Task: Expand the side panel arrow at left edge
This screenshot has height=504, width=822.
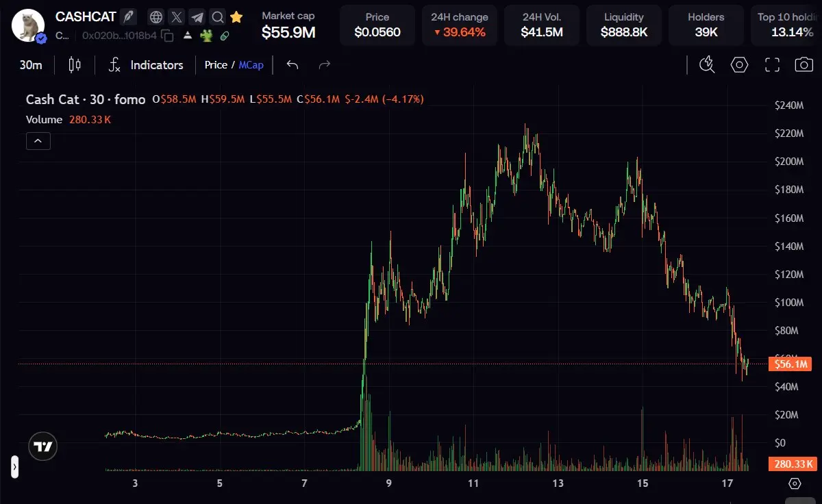Action: (14, 468)
